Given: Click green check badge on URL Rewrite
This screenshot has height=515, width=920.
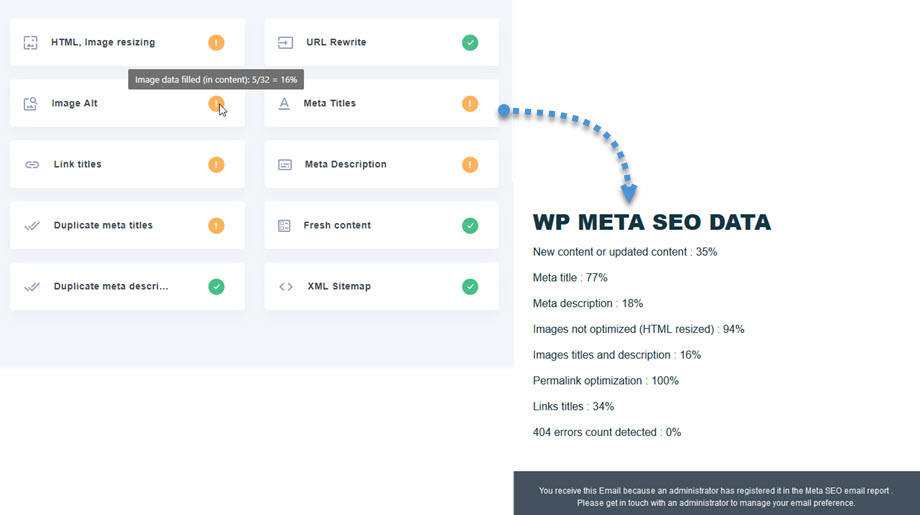Looking at the screenshot, I should pyautogui.click(x=470, y=43).
